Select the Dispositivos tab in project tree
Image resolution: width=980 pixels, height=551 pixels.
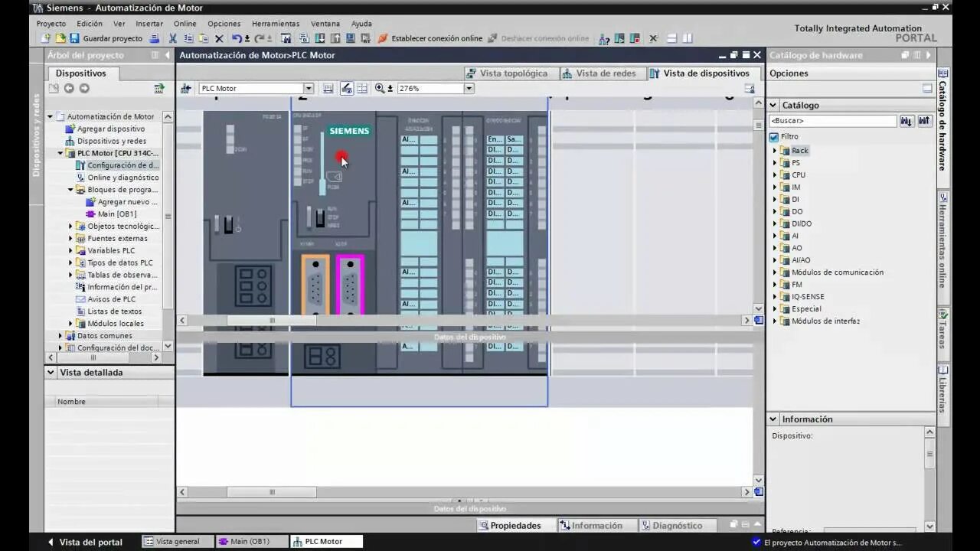[x=80, y=73]
